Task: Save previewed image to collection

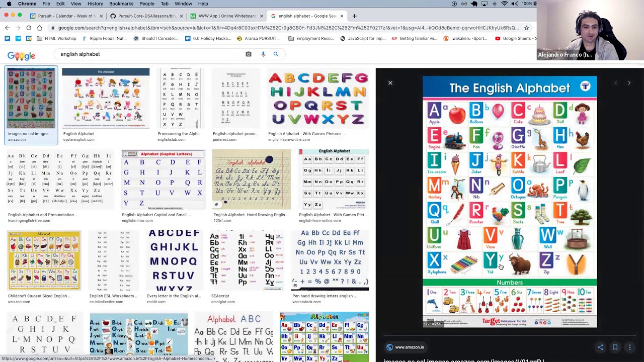Action: point(615,347)
